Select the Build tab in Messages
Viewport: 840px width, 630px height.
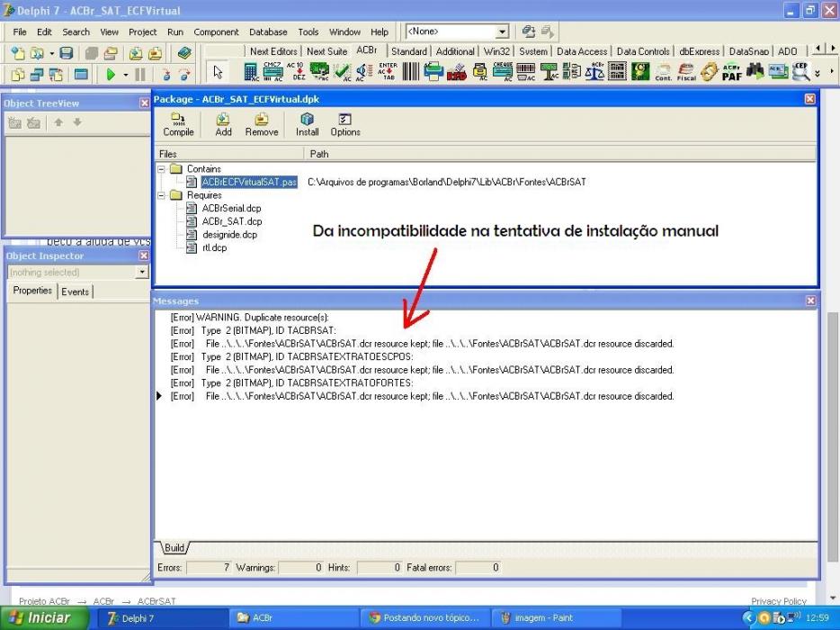click(x=174, y=548)
